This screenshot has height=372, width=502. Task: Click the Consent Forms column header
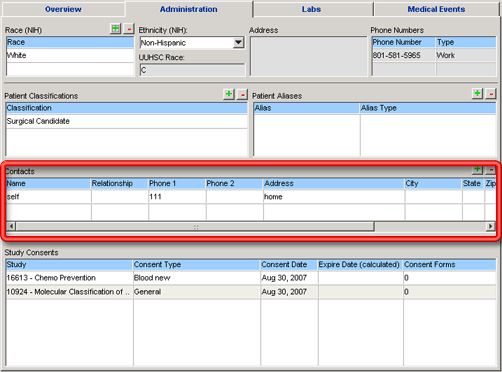coord(450,265)
